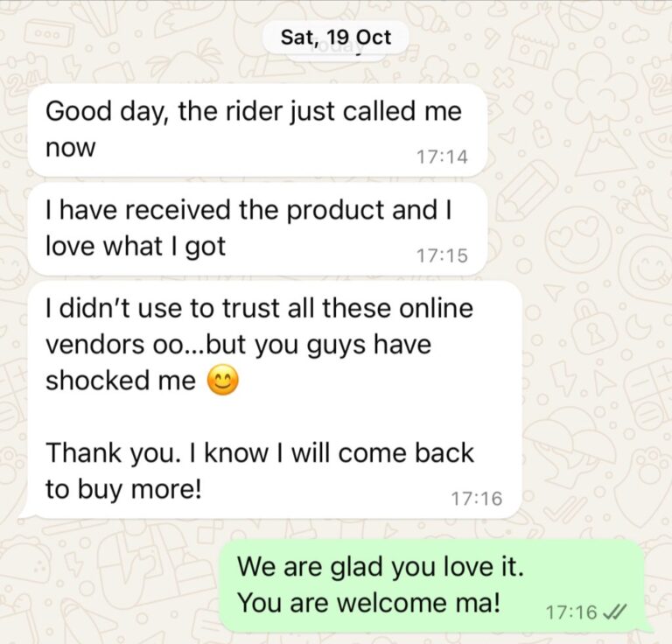Image resolution: width=672 pixels, height=644 pixels.
Task: Click the "You are welcome ma!" line
Action: click(x=368, y=603)
